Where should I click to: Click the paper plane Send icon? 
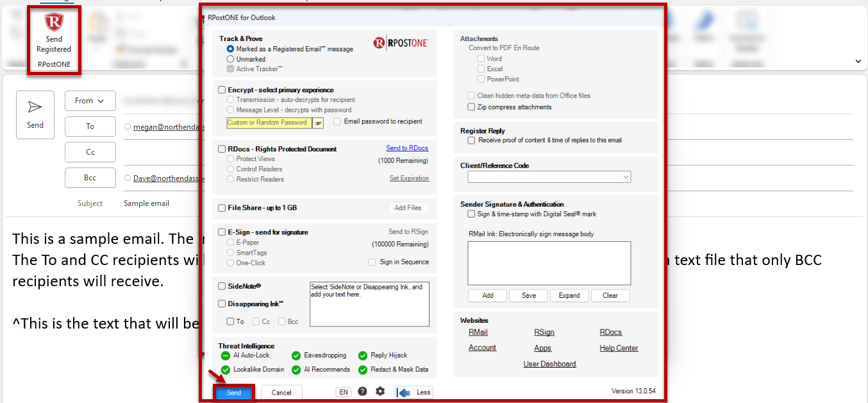click(35, 107)
